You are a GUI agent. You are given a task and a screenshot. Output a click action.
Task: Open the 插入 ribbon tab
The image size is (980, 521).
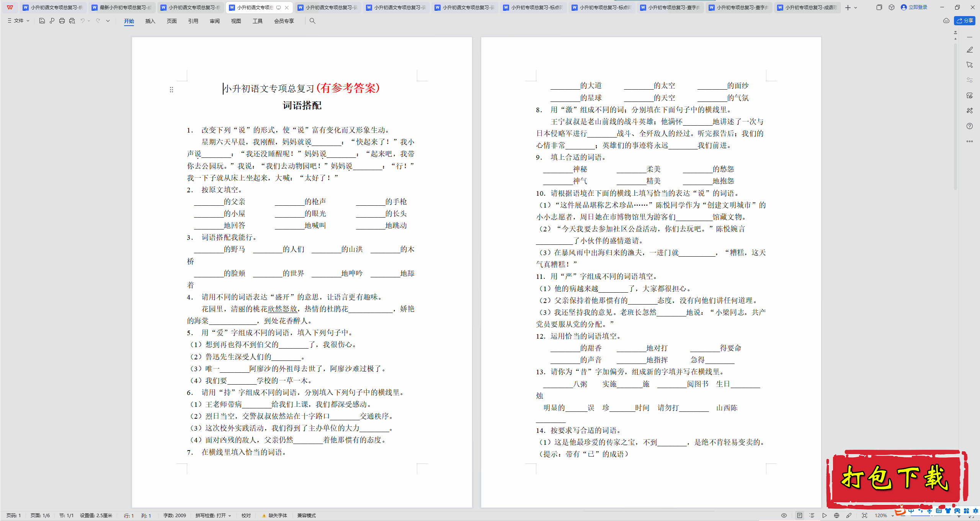150,21
